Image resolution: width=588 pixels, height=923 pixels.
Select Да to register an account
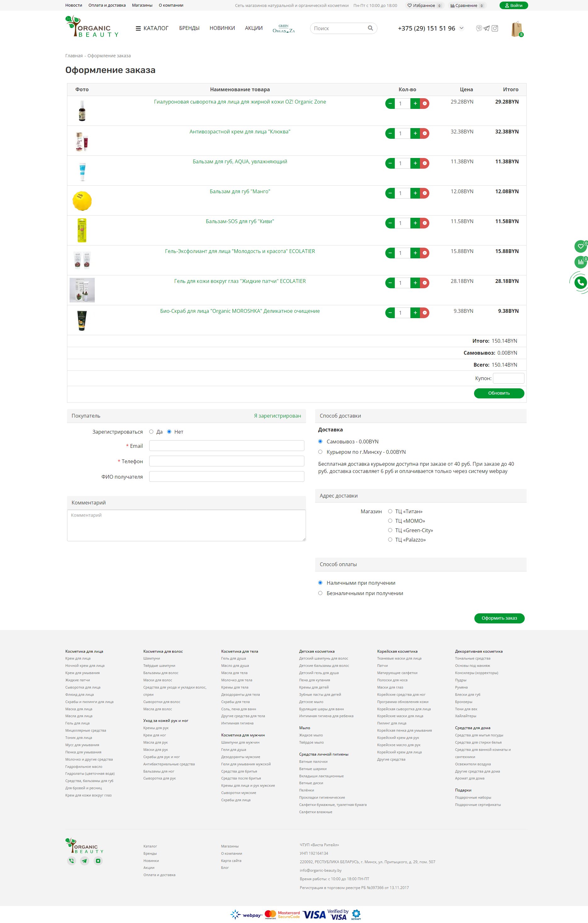(151, 431)
